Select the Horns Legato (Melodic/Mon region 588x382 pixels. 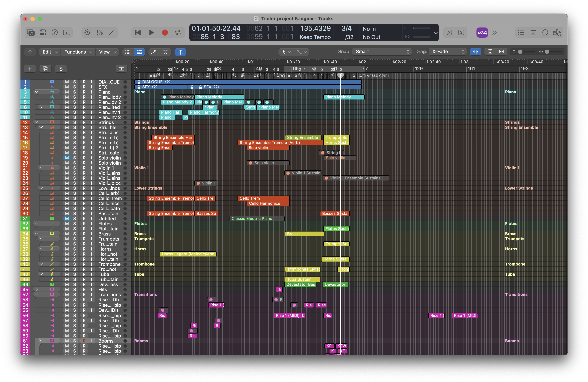point(188,254)
